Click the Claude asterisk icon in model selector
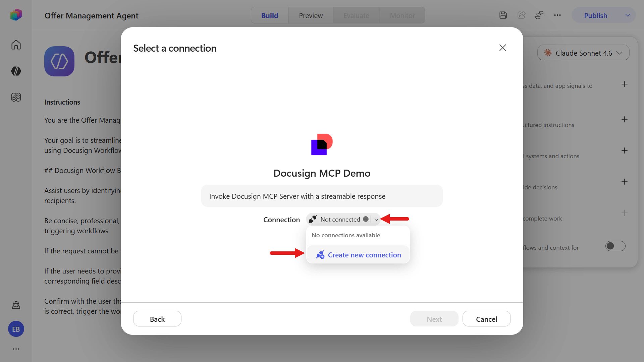 tap(547, 53)
